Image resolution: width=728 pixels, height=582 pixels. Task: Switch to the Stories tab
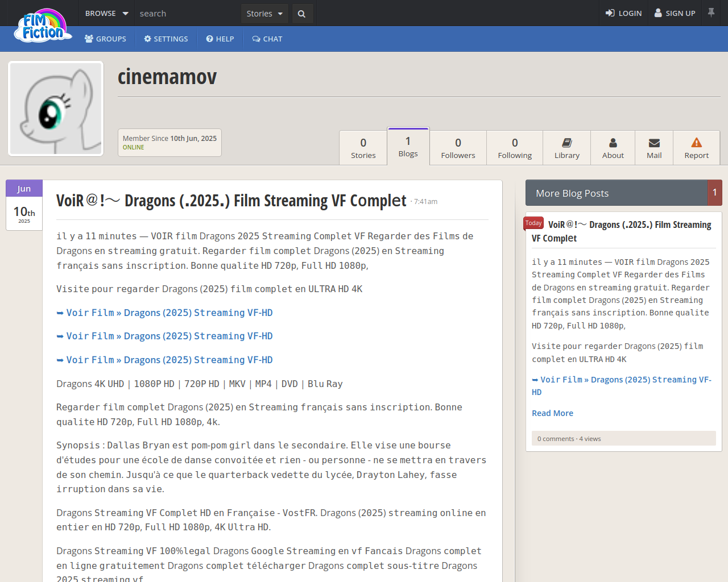[363, 148]
